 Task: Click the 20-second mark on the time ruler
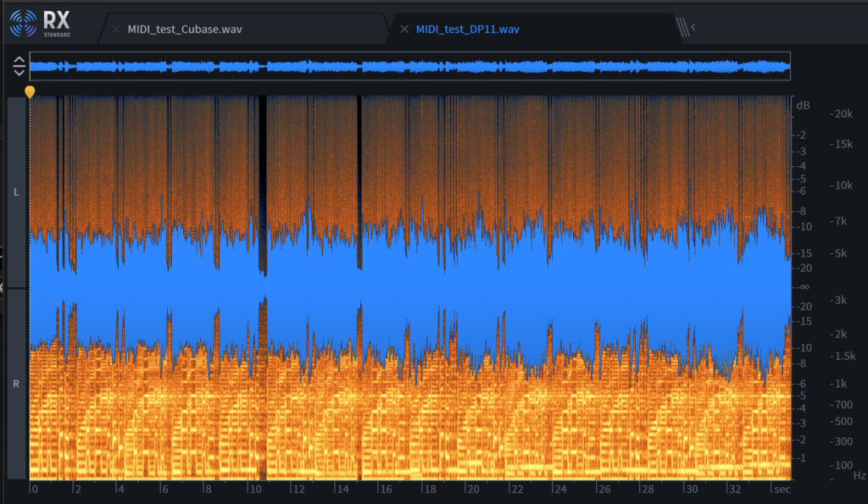tap(472, 490)
